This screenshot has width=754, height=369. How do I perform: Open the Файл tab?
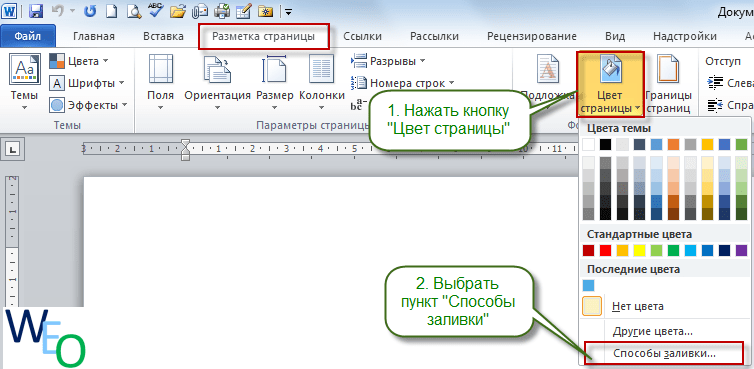click(x=28, y=36)
